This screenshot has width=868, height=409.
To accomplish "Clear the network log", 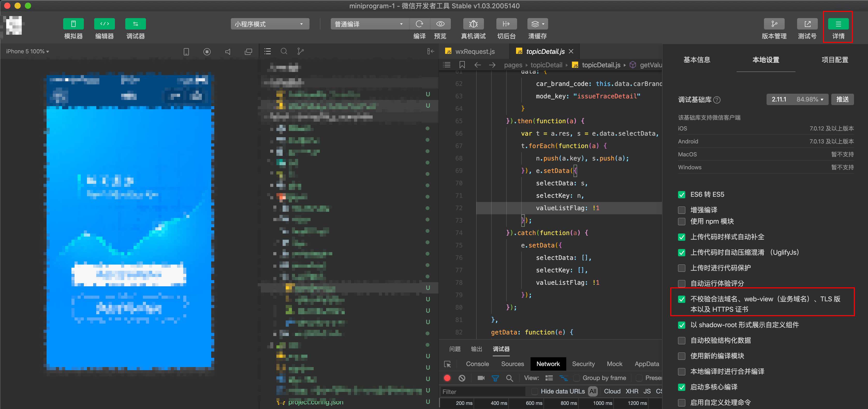I will tap(462, 378).
